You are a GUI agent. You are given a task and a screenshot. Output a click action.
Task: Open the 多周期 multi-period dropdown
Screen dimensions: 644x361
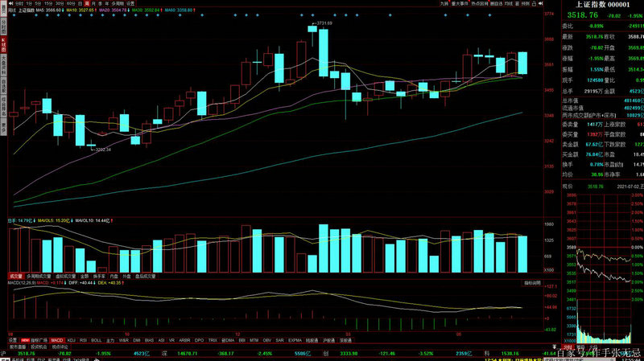click(x=117, y=4)
